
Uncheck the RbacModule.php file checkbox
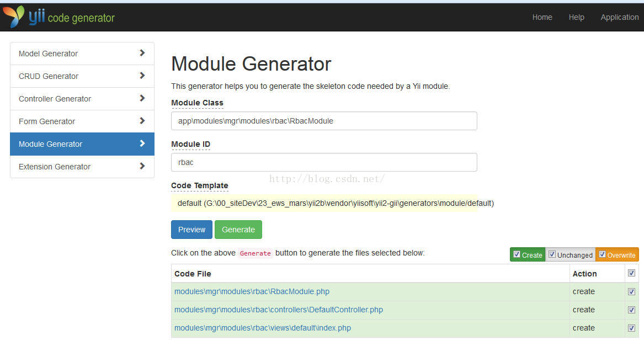(632, 292)
